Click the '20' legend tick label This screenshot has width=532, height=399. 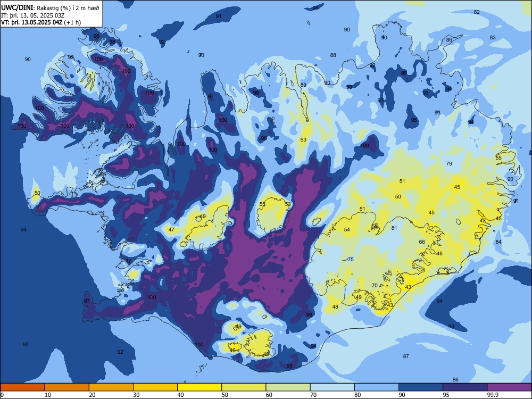(x=92, y=395)
